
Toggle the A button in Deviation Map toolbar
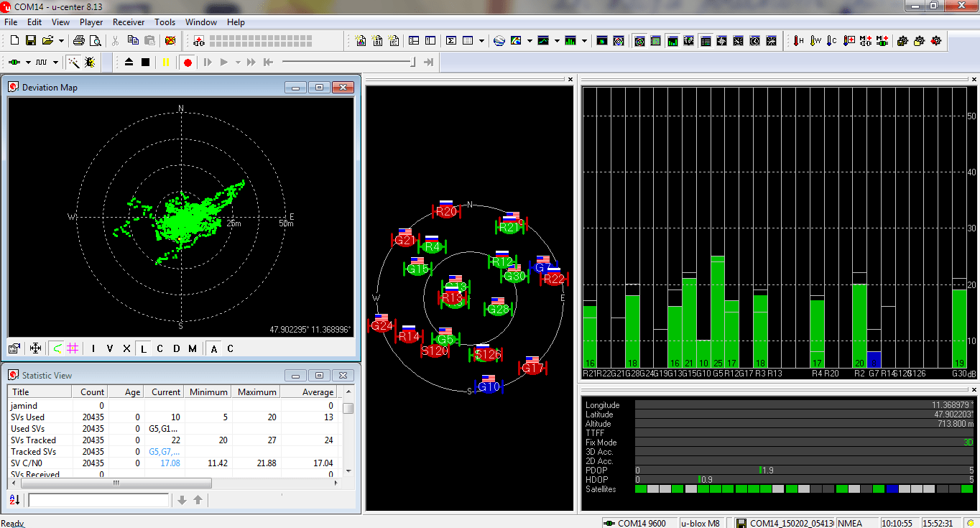click(214, 348)
